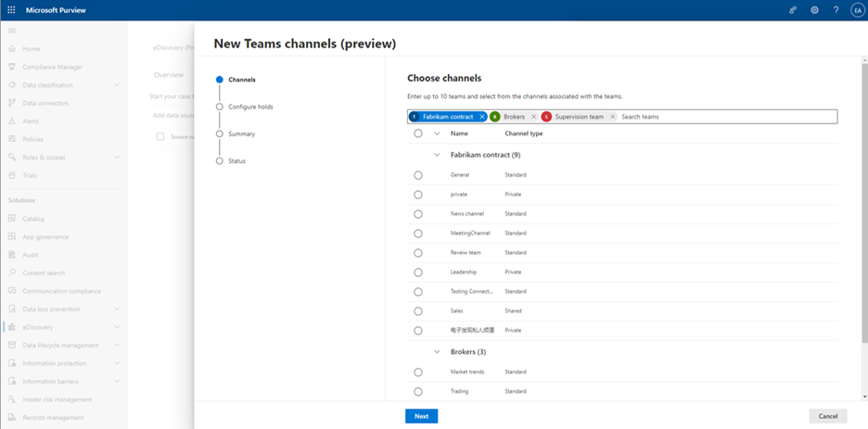
Task: Click the Communication compliance icon
Action: 12,291
